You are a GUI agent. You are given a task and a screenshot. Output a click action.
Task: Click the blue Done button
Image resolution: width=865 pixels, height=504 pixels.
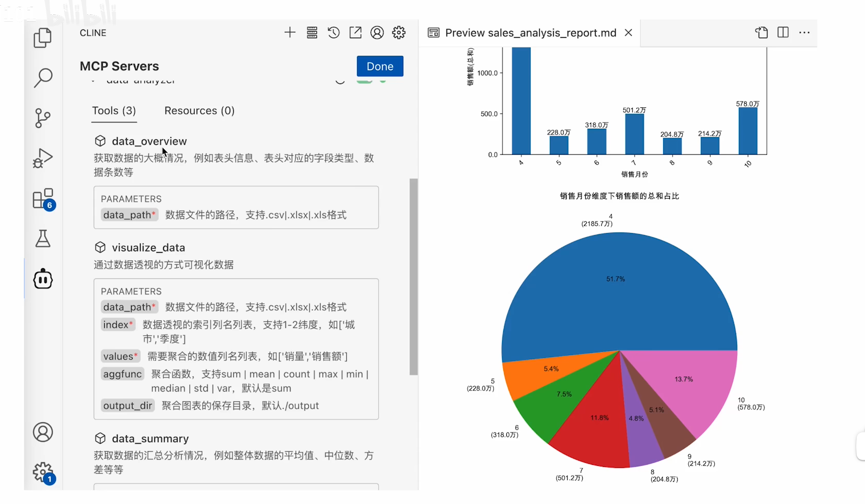(x=380, y=66)
